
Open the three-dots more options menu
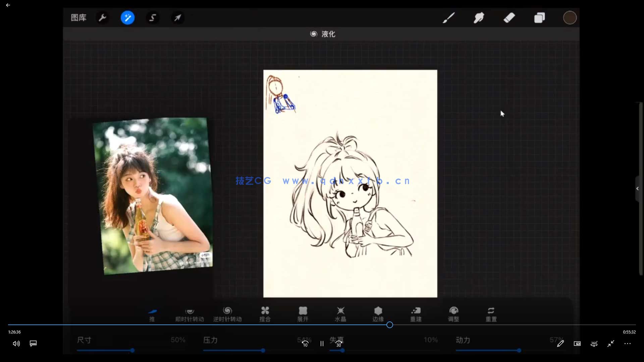coord(627,344)
